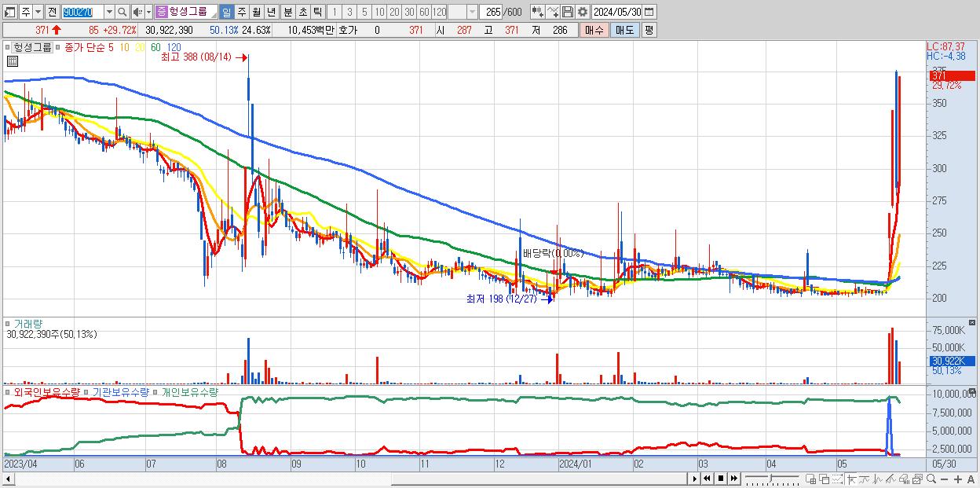Click the text 'A' annotation icon
This screenshot has height=488, width=980.
(x=971, y=479)
